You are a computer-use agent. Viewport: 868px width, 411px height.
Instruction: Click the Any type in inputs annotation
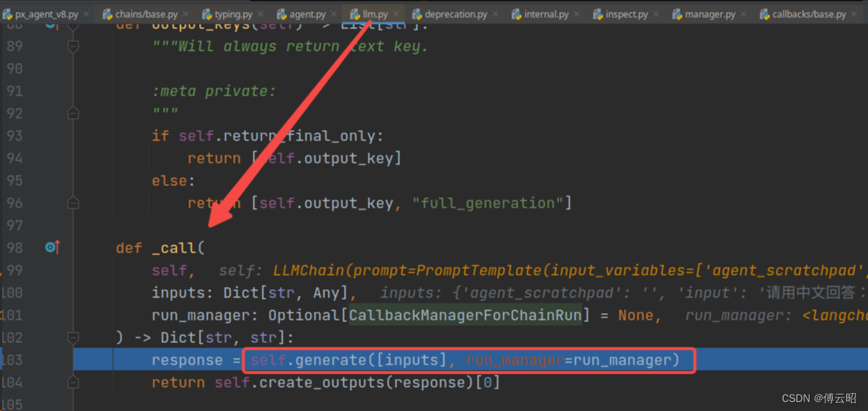[x=327, y=293]
